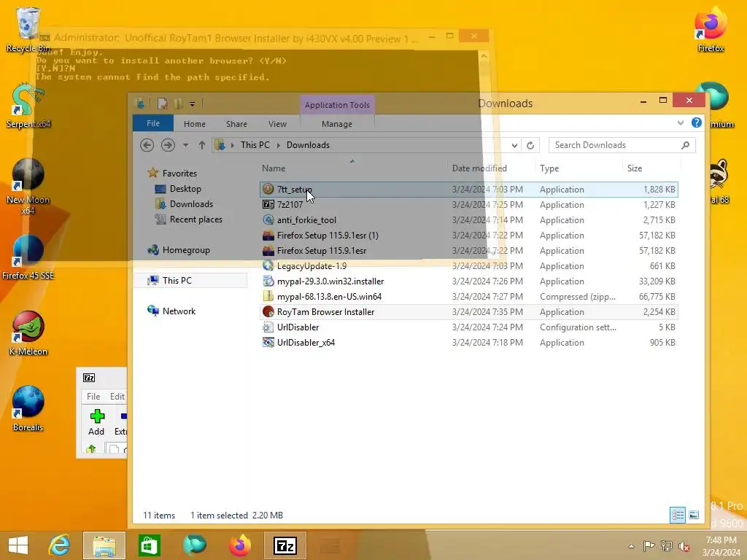Open the View ribbon tab
The height and width of the screenshot is (560, 747).
(277, 124)
